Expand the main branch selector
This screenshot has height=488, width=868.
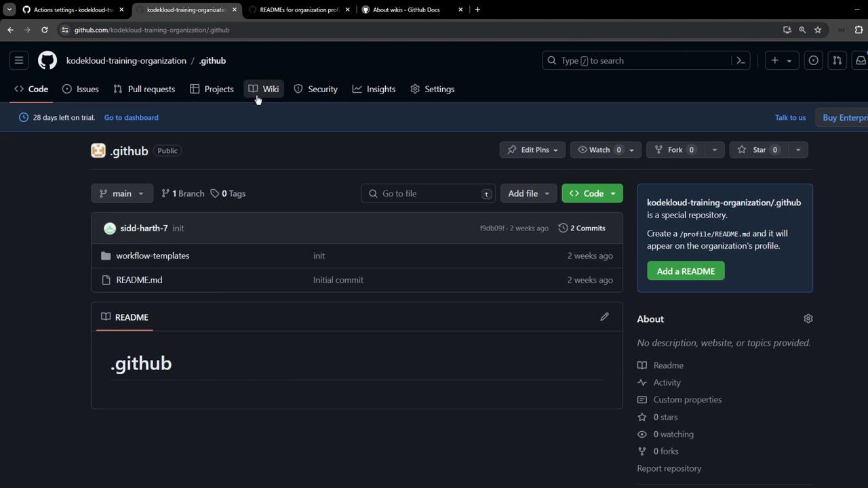tap(122, 193)
